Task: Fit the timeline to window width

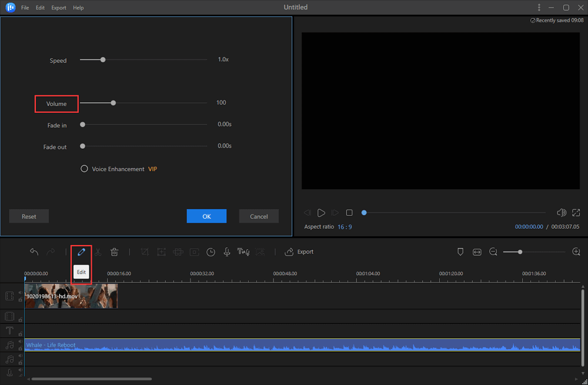Action: pos(477,252)
